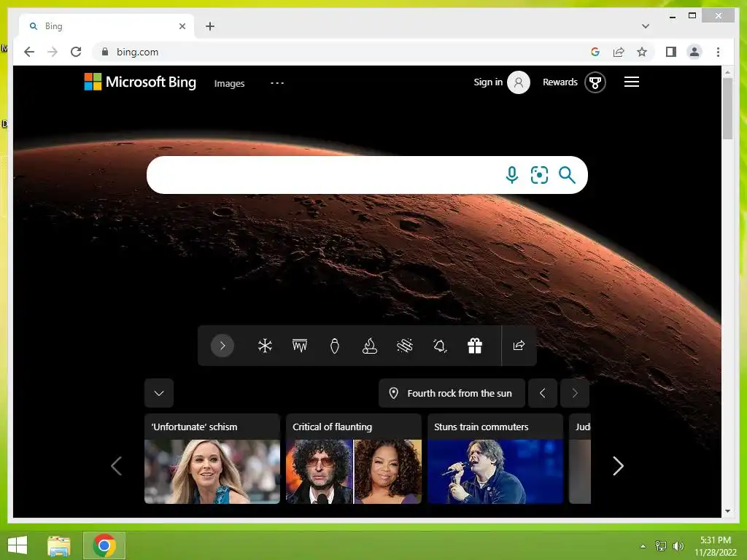Open a new tab
Screen dimensions: 747x560
(x=210, y=26)
